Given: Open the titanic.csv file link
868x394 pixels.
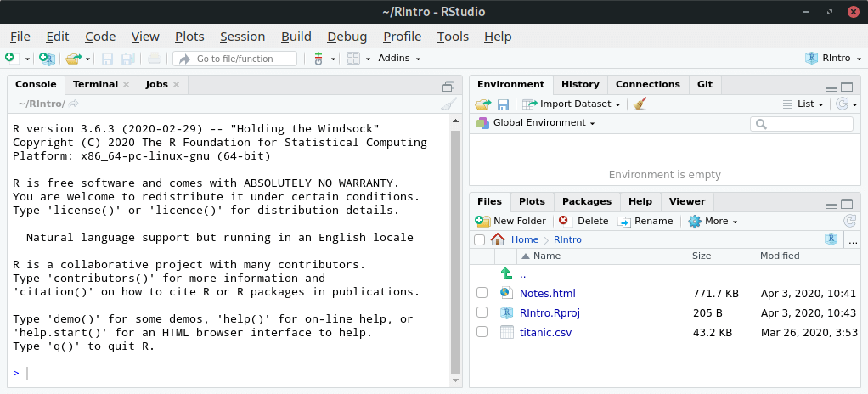Looking at the screenshot, I should pyautogui.click(x=545, y=333).
